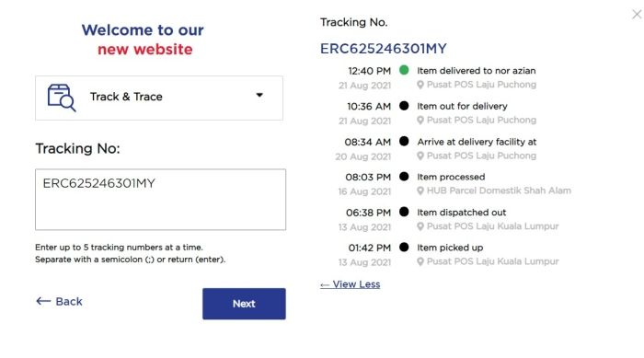Collapse tracking history with View Less
Viewport: 644px width, 358px height.
pyautogui.click(x=350, y=284)
